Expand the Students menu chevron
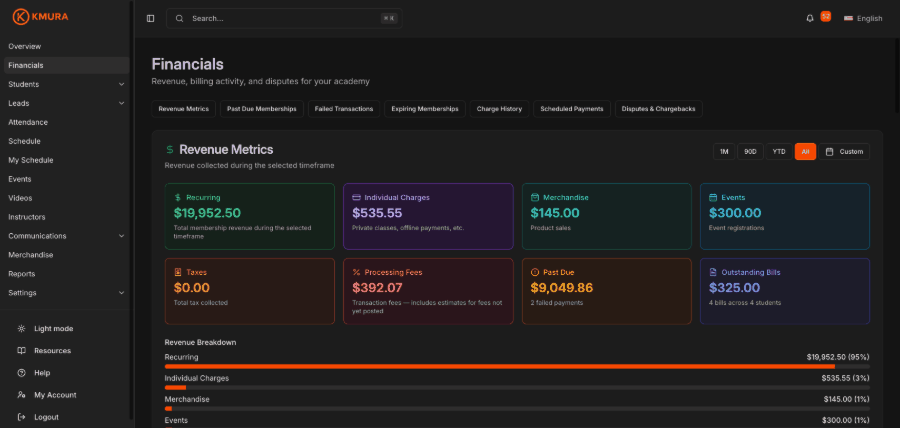The height and width of the screenshot is (428, 900). [x=121, y=84]
